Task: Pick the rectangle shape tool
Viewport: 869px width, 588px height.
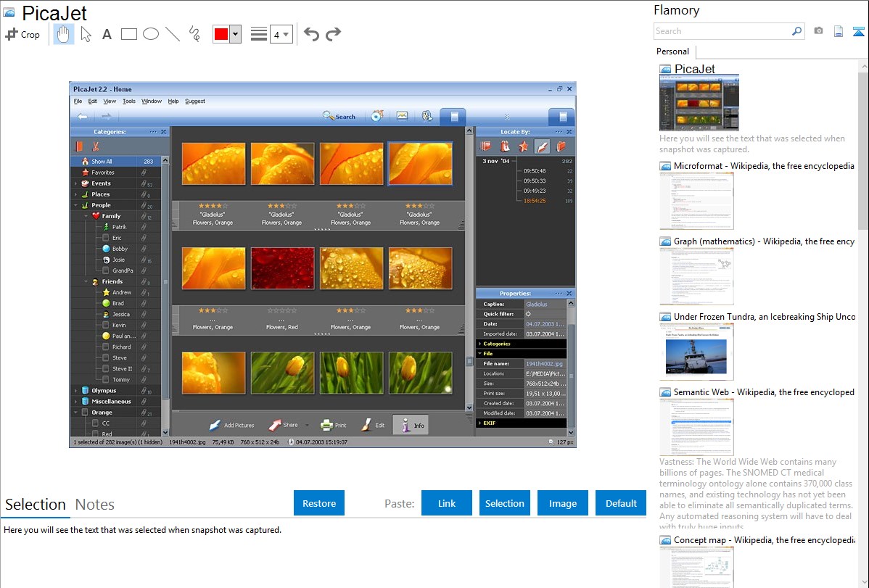Action: click(x=128, y=34)
